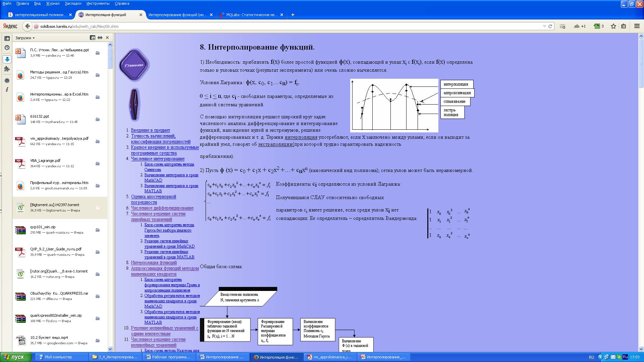Open the Yandex mail envelope toolbar icon
The width and height of the screenshot is (644, 362).
point(562,26)
